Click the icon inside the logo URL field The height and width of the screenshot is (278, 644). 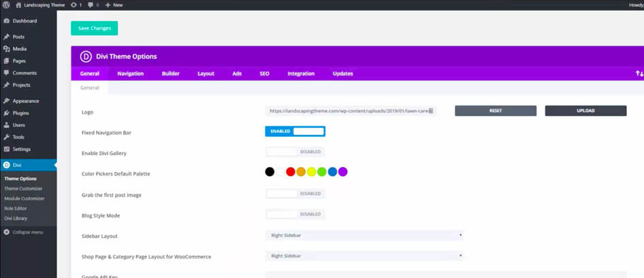(x=430, y=111)
